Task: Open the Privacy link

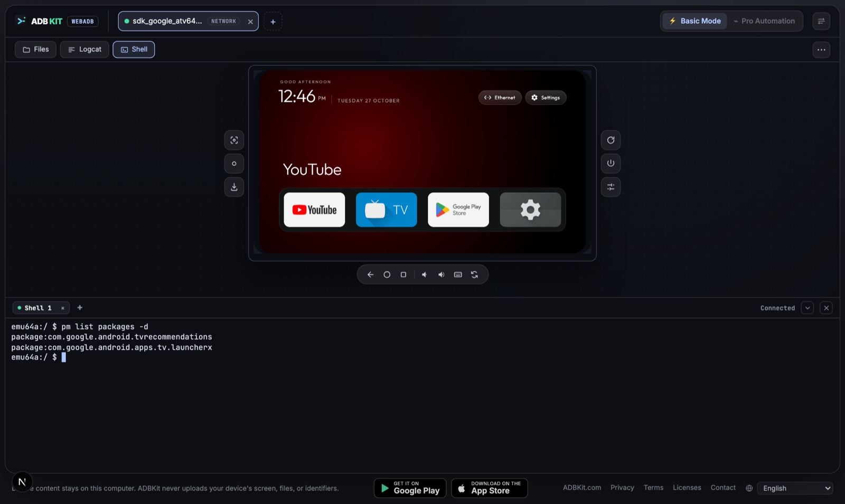Action: pyautogui.click(x=622, y=488)
